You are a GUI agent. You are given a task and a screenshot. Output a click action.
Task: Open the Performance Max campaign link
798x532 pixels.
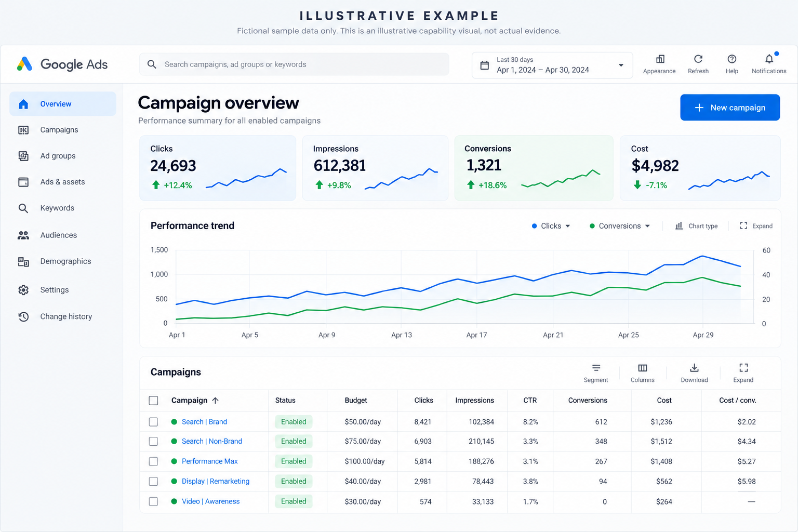pos(209,461)
